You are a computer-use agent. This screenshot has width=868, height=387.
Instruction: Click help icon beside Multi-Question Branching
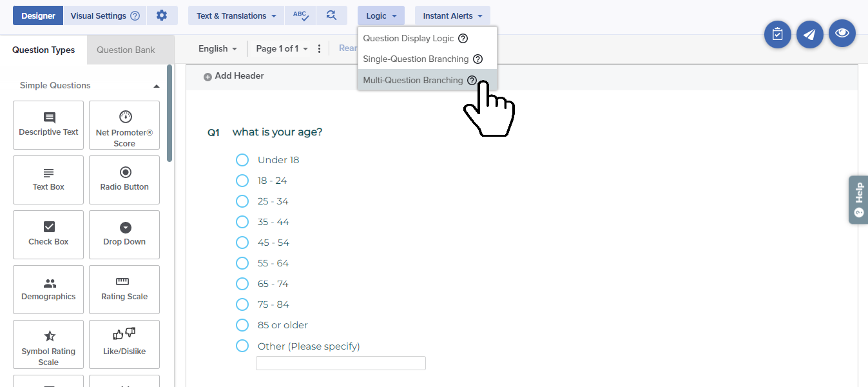(472, 81)
